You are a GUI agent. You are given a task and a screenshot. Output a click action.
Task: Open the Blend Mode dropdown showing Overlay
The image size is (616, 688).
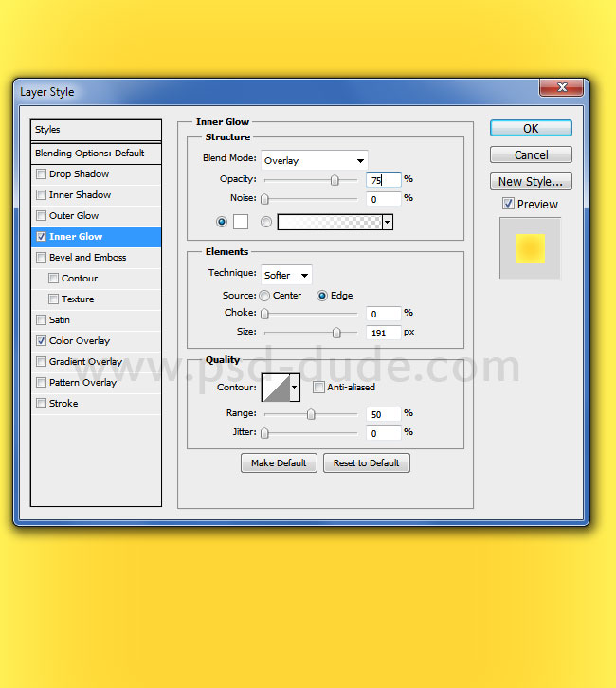pyautogui.click(x=314, y=160)
